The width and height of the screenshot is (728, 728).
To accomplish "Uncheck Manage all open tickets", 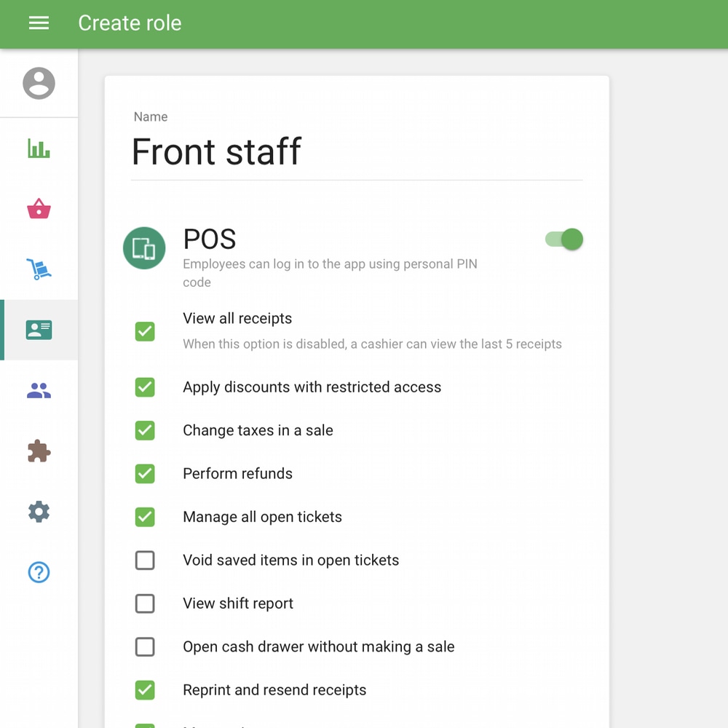I will (145, 517).
